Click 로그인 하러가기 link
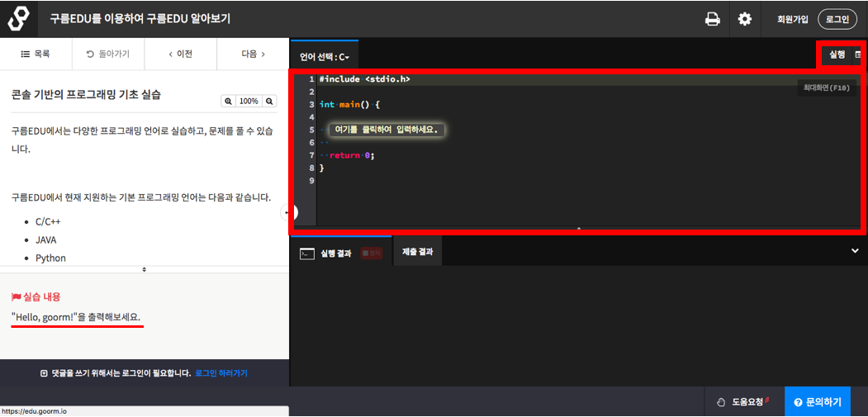This screenshot has width=868, height=417. tap(221, 373)
